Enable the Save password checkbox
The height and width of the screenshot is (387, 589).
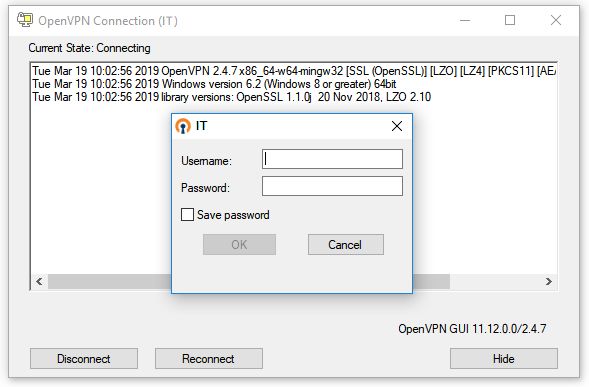(187, 215)
